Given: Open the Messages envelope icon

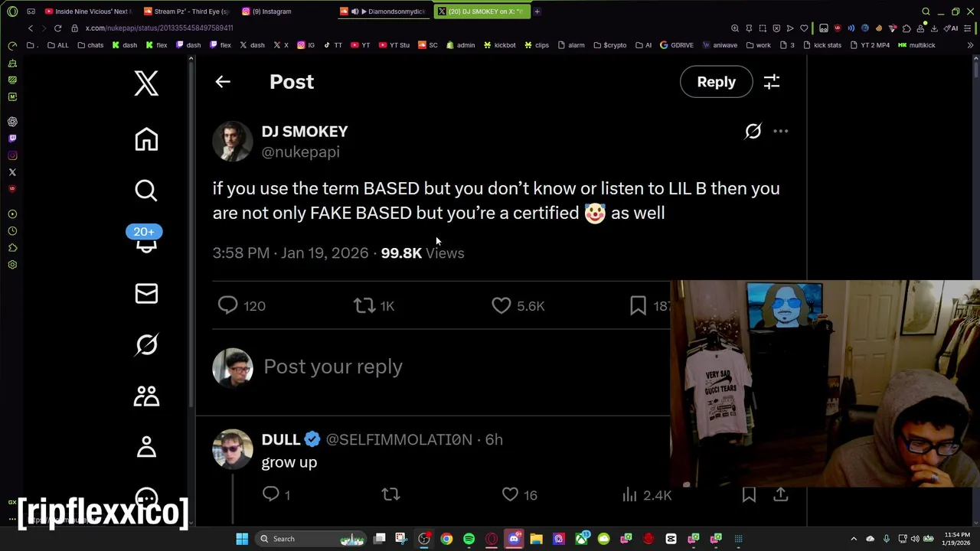Looking at the screenshot, I should [146, 294].
